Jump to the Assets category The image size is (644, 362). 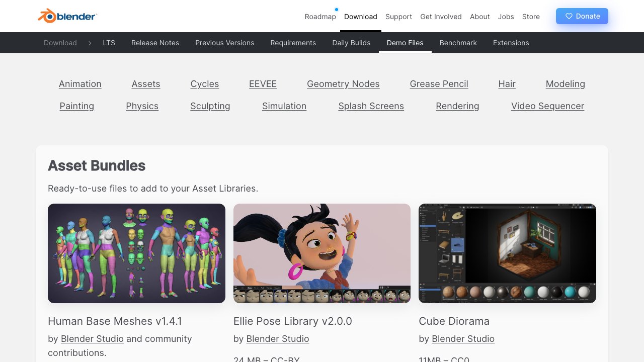pos(146,84)
